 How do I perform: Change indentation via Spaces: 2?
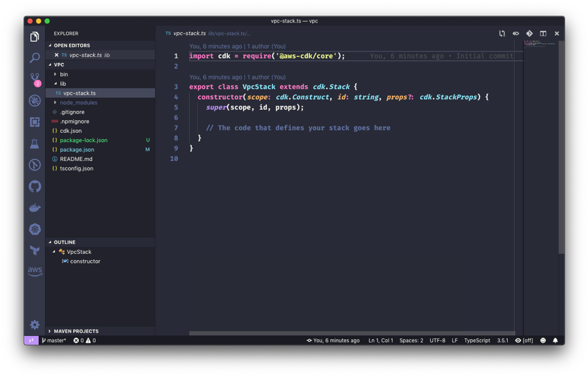pos(411,340)
